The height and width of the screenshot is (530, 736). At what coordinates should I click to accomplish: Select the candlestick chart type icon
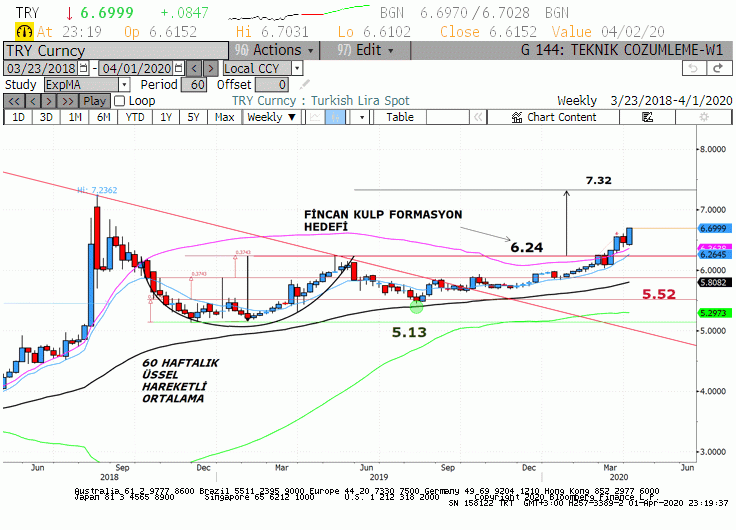click(335, 117)
